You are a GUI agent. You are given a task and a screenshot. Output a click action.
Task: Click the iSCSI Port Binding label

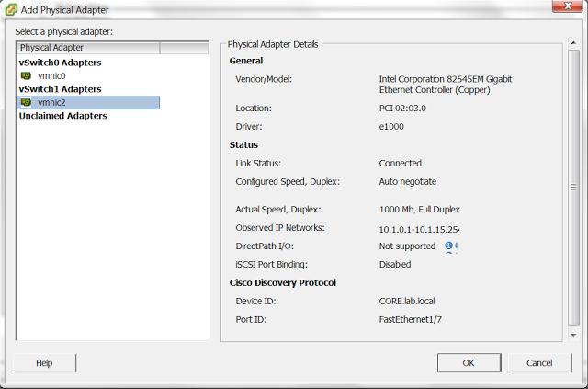tap(272, 264)
